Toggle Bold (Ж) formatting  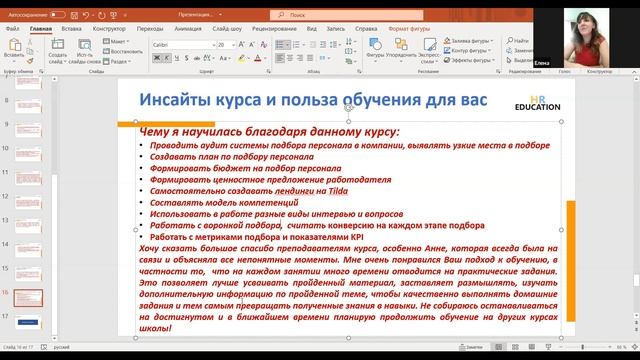[x=157, y=58]
